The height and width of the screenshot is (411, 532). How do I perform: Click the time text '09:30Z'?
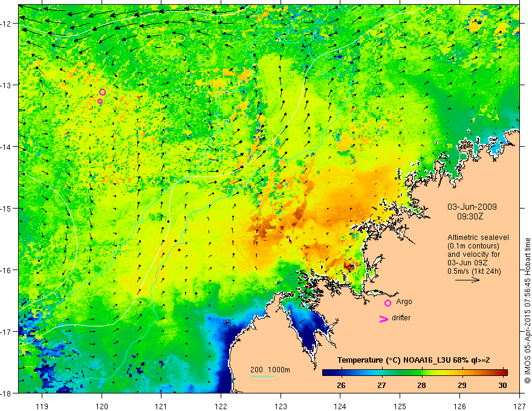click(x=470, y=216)
